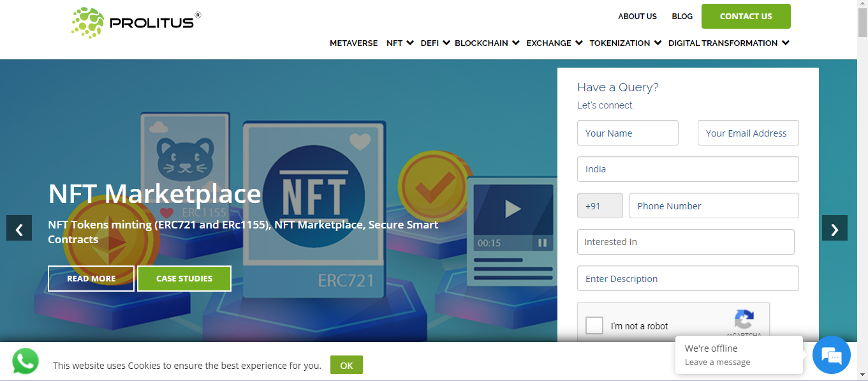Viewport: 868px width, 381px height.
Task: Click the Your Email Address field
Action: click(748, 133)
